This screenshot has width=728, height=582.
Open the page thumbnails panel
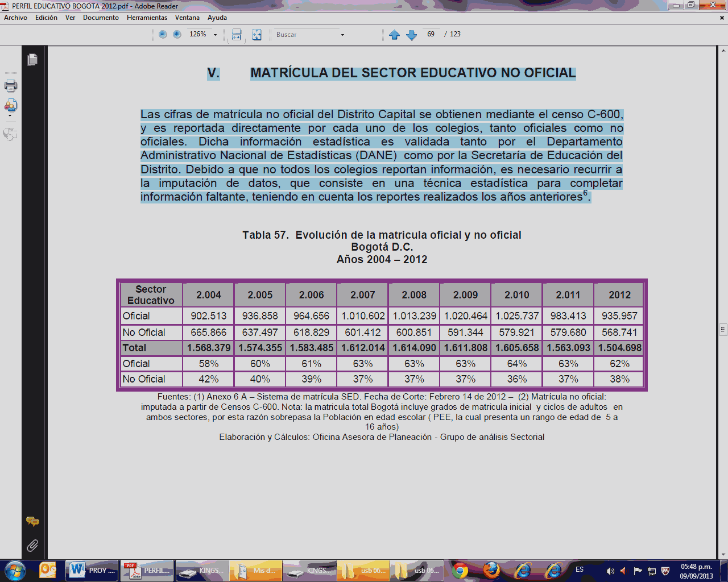pos(32,60)
